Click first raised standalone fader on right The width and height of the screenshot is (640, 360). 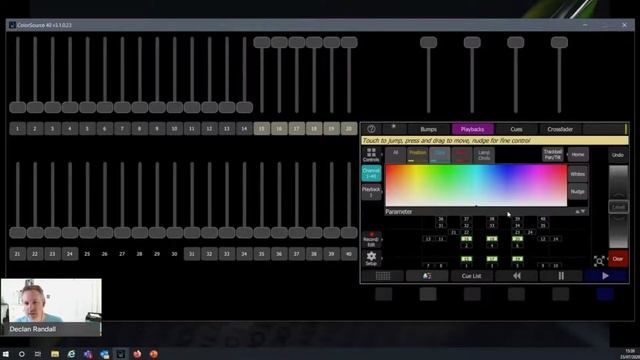pos(429,42)
